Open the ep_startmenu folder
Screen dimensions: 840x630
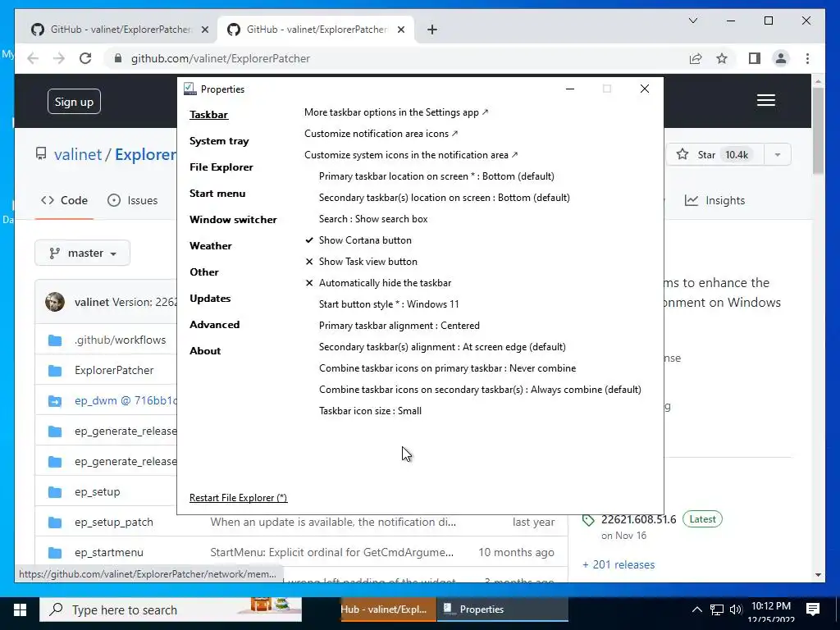coord(109,552)
